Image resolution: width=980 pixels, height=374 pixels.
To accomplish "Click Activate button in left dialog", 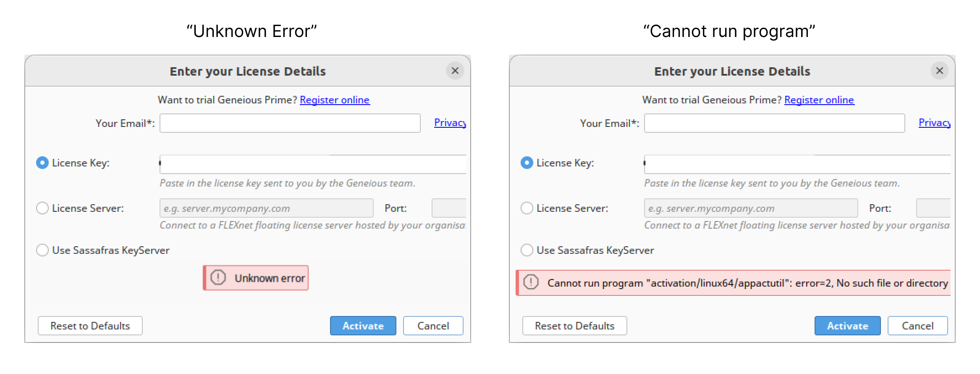I will (363, 326).
